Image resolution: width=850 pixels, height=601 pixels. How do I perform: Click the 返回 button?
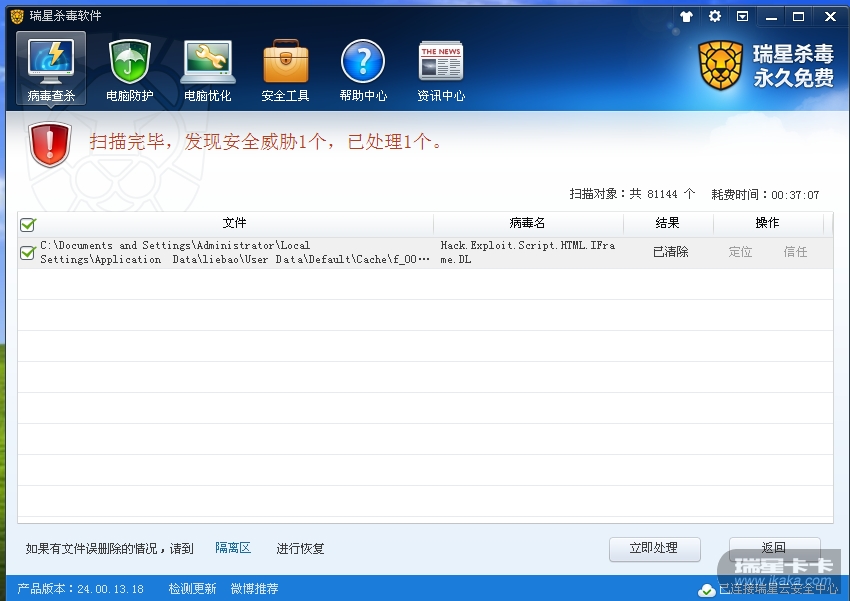point(774,548)
